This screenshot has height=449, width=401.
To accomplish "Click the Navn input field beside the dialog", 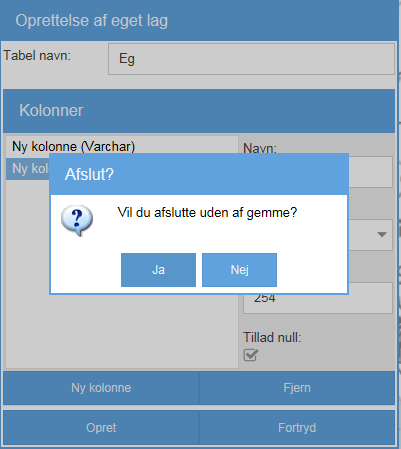I will (371, 172).
